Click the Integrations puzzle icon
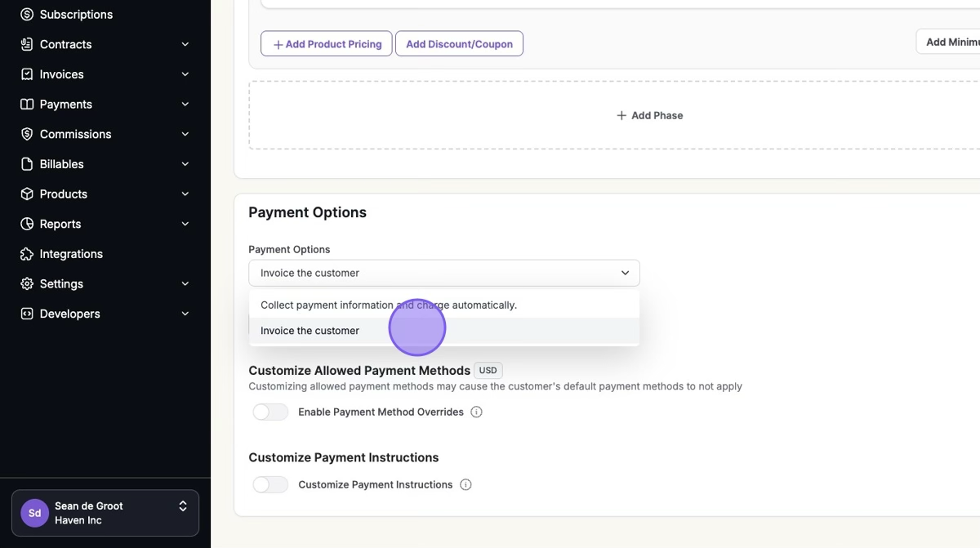This screenshot has height=548, width=980. [27, 254]
